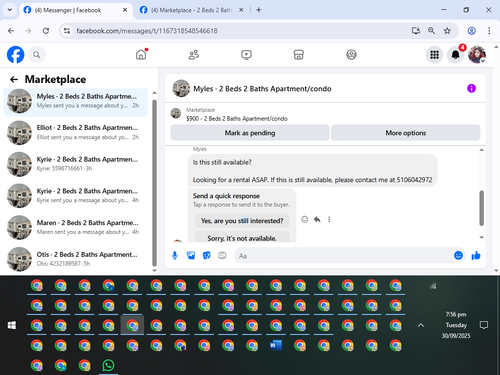The width and height of the screenshot is (500, 375).
Task: Click the Facebook search magnifier icon
Action: [37, 55]
